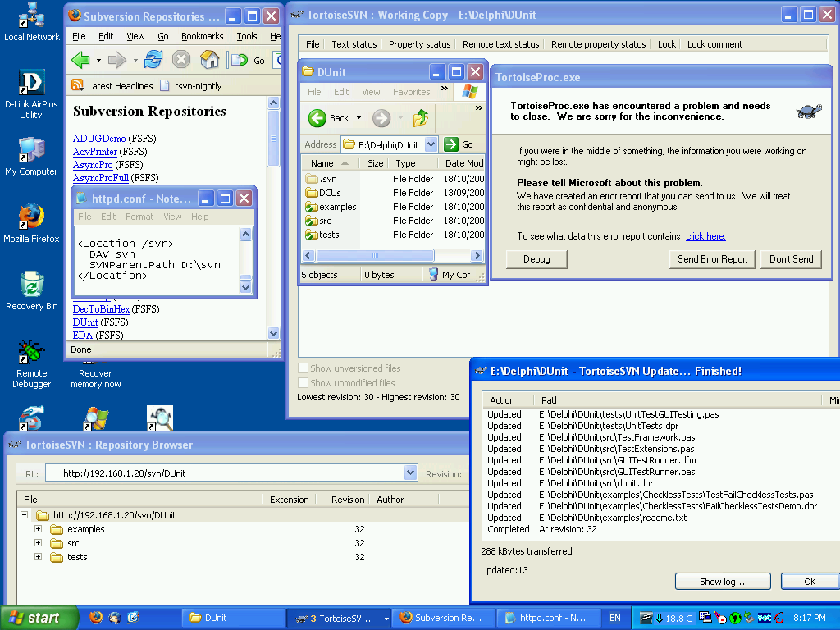Reload page in Firefox toolbar

click(153, 59)
